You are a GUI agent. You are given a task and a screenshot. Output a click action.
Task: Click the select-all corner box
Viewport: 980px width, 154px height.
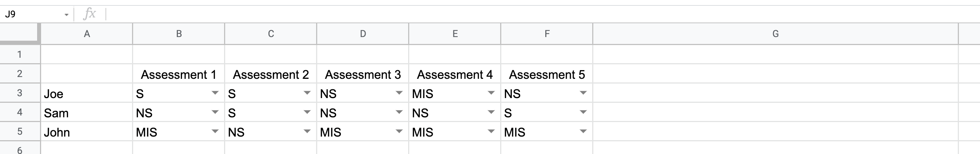pyautogui.click(x=20, y=33)
